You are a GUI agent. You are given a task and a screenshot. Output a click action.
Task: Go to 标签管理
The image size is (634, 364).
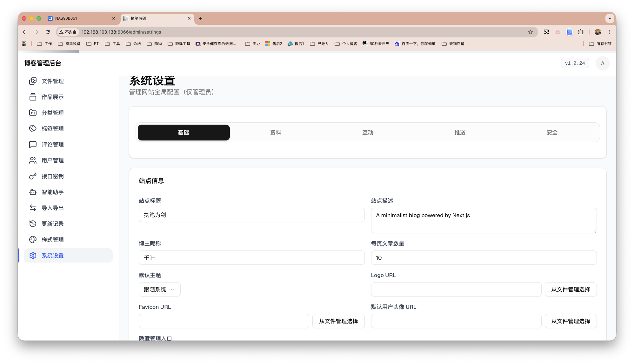[52, 128]
